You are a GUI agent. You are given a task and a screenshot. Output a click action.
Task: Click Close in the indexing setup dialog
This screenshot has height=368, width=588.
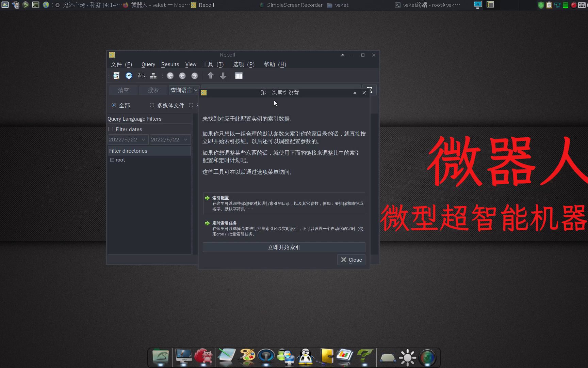[351, 260]
